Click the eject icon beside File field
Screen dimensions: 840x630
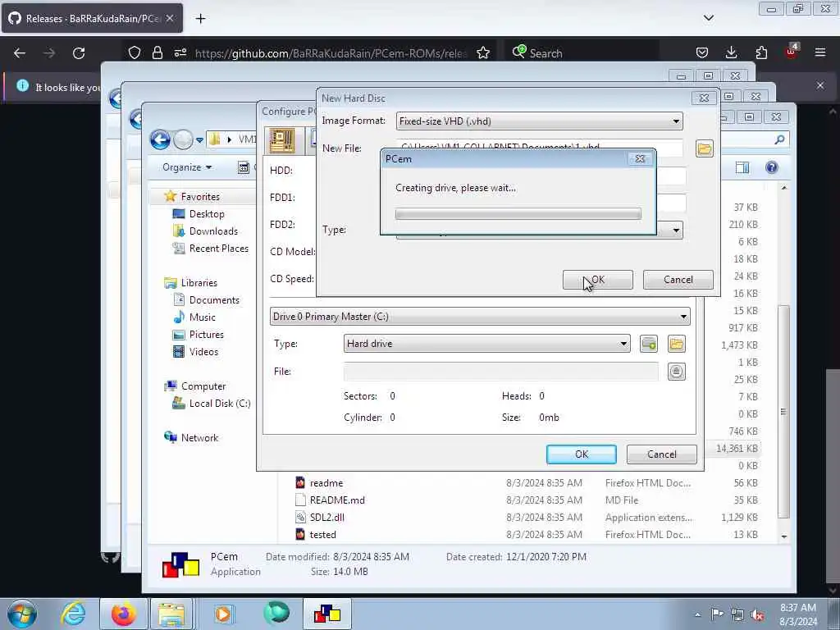tap(677, 372)
